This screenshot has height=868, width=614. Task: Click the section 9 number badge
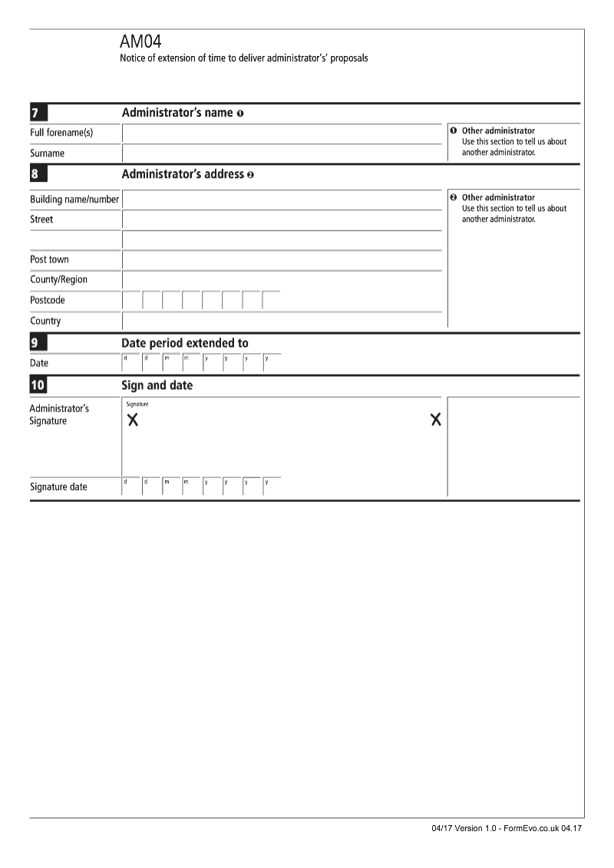pos(38,343)
